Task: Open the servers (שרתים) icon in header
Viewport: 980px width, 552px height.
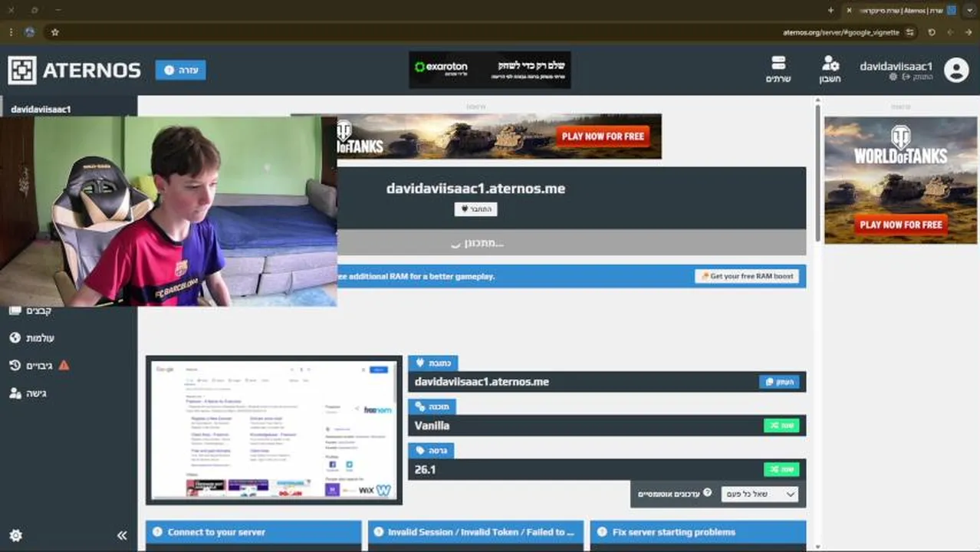Action: click(778, 69)
